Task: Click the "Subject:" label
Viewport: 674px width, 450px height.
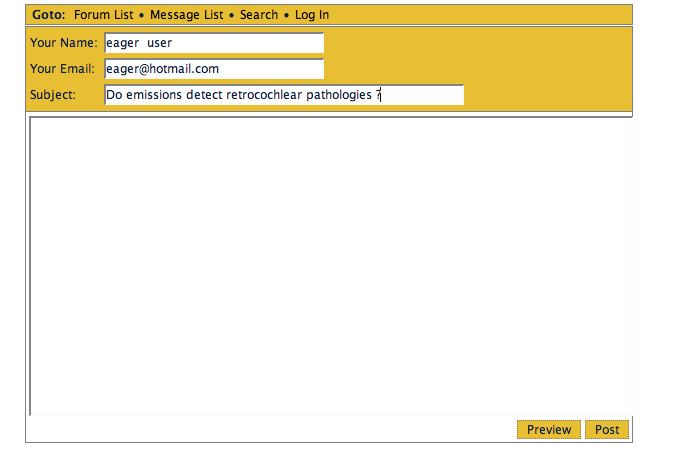Action: [x=53, y=95]
